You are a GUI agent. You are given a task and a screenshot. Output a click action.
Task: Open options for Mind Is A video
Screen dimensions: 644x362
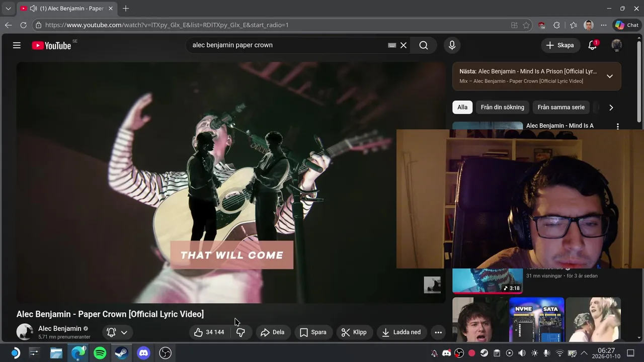pos(618,126)
